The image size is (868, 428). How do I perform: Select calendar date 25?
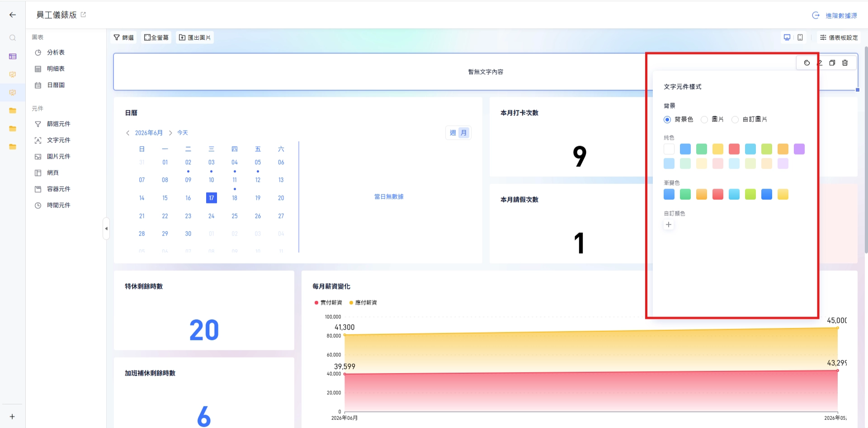coord(235,216)
